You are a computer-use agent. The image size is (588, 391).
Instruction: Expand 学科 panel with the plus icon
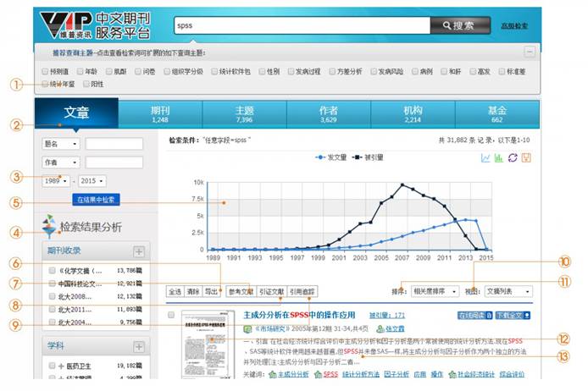[x=138, y=345]
